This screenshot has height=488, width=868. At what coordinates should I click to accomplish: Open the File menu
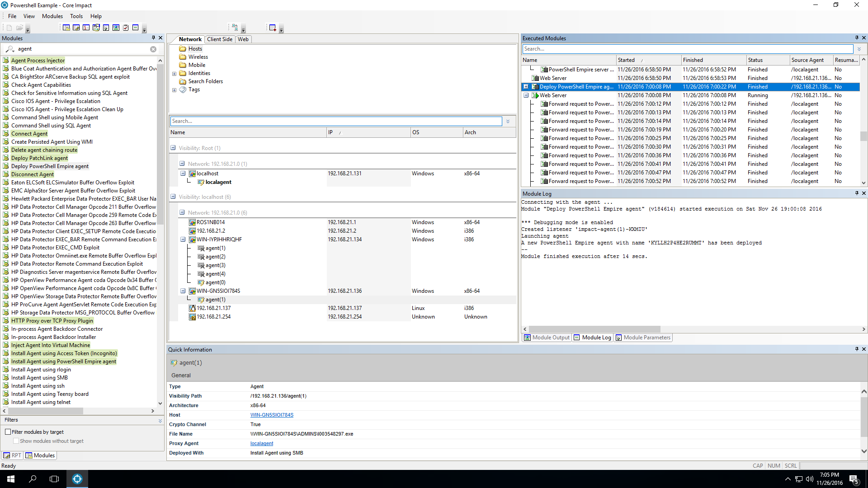pos(12,16)
